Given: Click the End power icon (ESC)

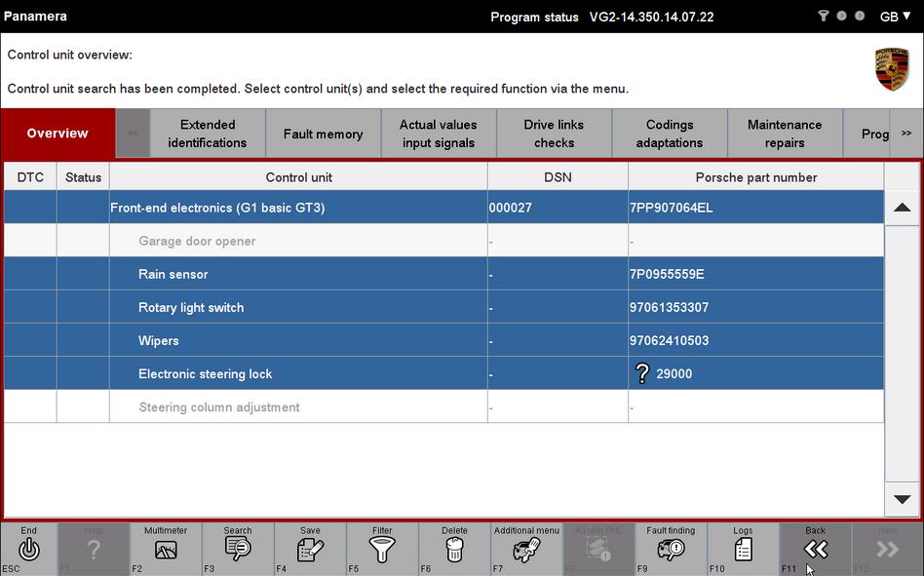Looking at the screenshot, I should point(28,550).
